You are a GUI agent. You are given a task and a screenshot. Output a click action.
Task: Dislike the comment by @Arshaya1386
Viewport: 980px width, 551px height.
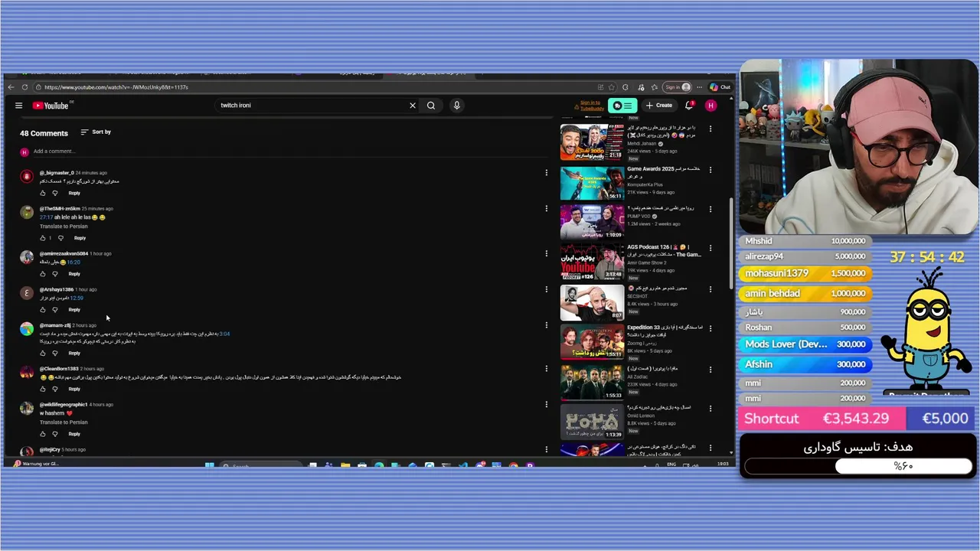(x=56, y=310)
